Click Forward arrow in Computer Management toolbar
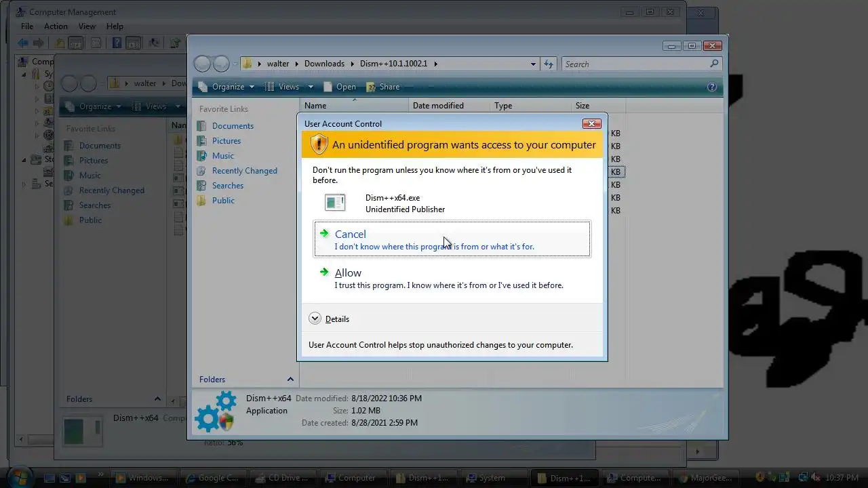Image resolution: width=868 pixels, height=488 pixels. (x=39, y=43)
